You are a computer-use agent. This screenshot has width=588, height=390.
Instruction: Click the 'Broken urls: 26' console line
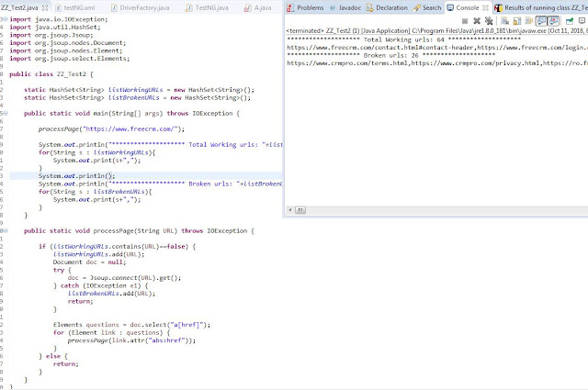(390, 55)
